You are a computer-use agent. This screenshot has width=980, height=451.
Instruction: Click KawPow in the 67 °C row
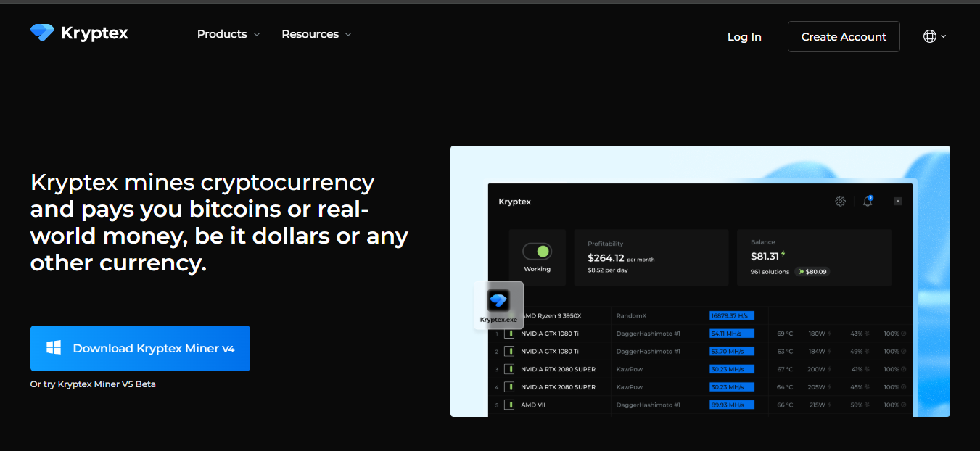[x=630, y=369]
